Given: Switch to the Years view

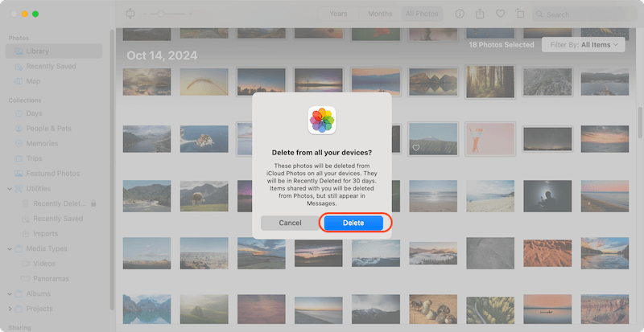Looking at the screenshot, I should click(x=338, y=14).
